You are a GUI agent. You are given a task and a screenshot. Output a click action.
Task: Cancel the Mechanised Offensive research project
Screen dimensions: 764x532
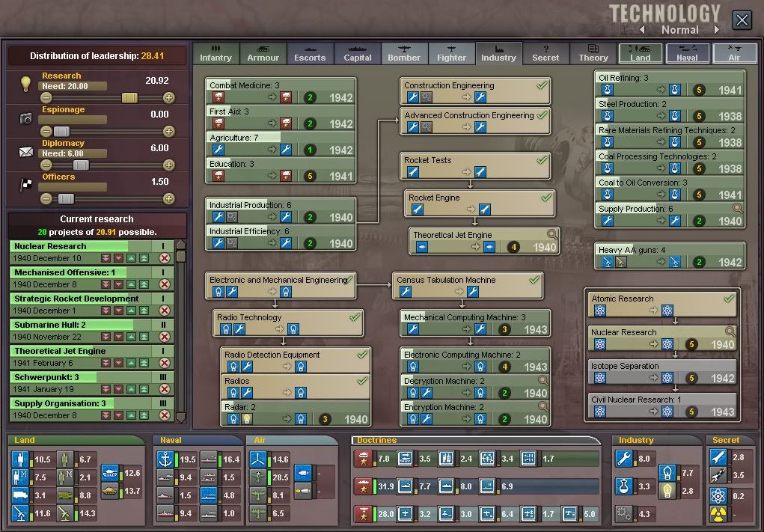click(165, 284)
